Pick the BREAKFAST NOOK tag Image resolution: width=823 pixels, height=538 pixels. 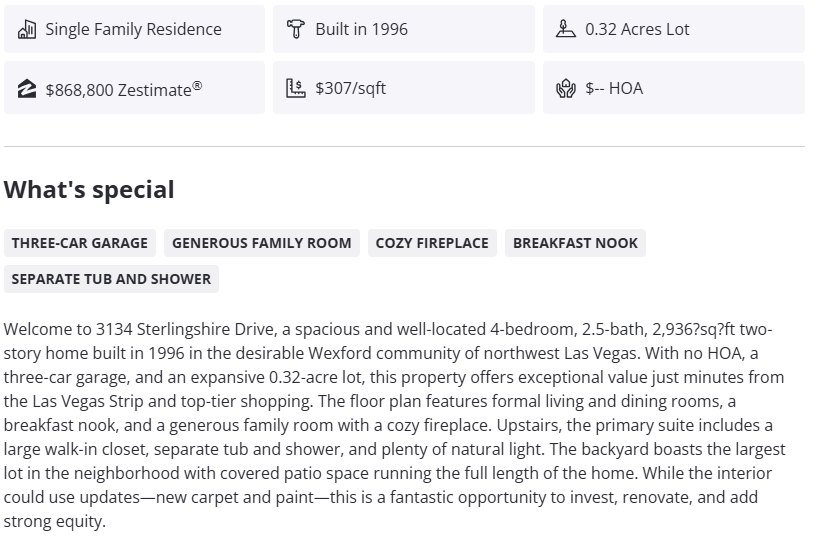click(575, 243)
